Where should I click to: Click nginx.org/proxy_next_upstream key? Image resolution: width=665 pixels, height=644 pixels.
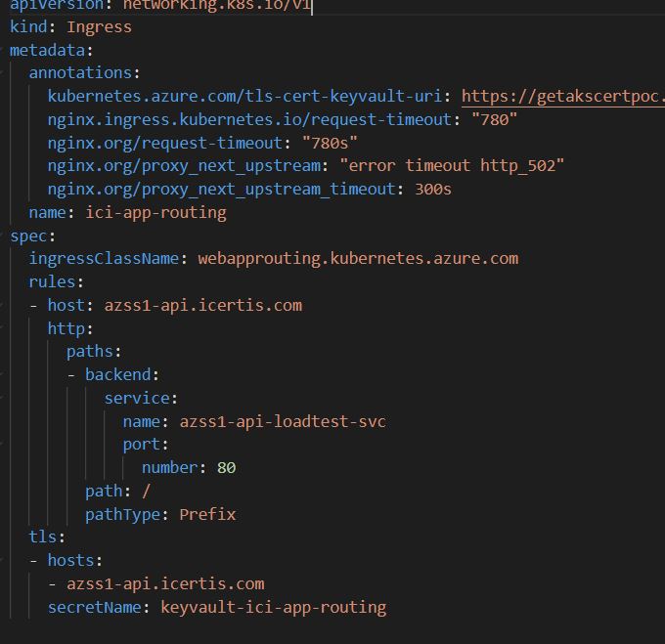pos(184,166)
